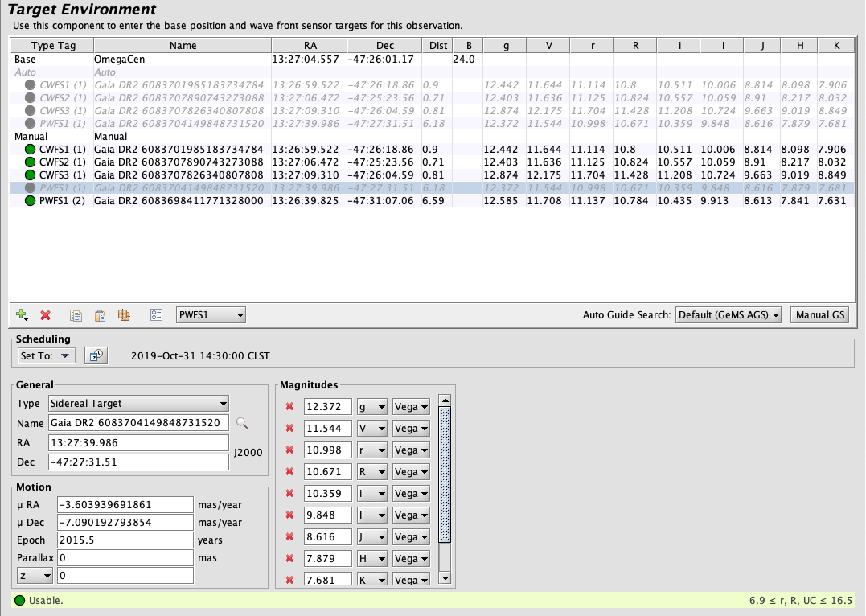The image size is (866, 616).
Task: Select the Manual group row in table
Action: 433,137
